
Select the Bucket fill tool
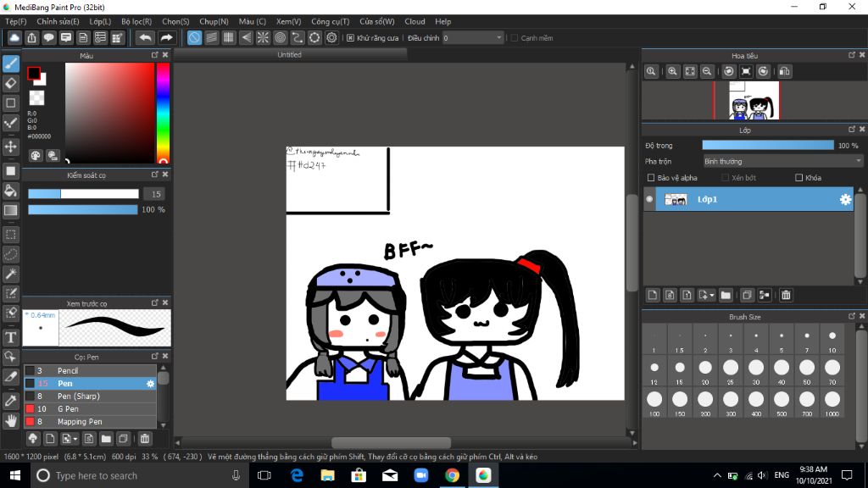[11, 190]
